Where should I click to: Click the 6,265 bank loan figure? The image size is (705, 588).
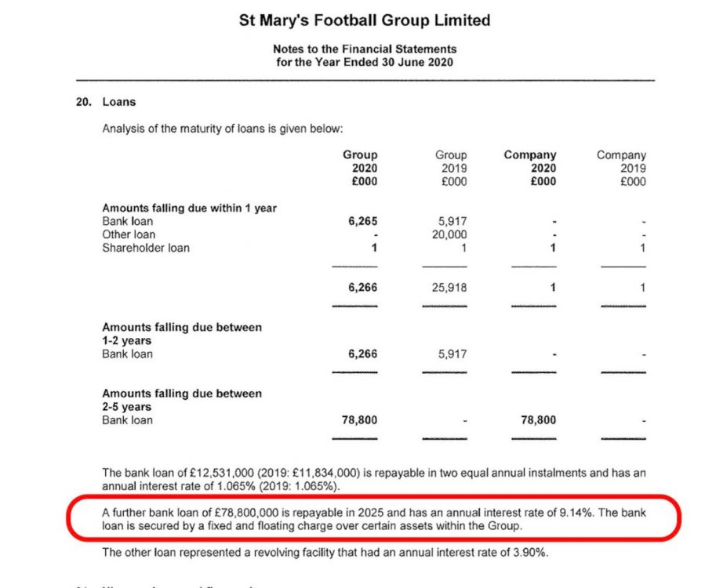362,221
